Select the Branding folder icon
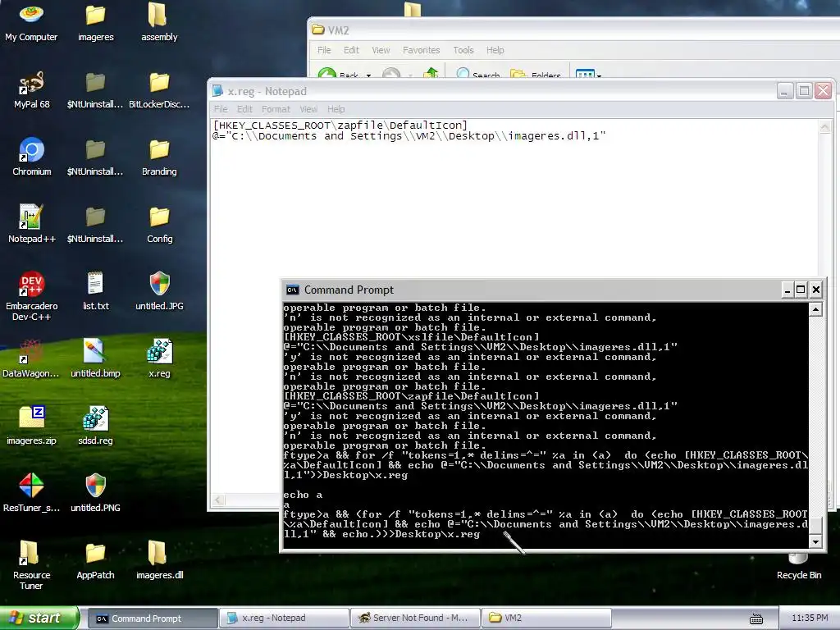This screenshot has height=630, width=840. click(x=159, y=157)
